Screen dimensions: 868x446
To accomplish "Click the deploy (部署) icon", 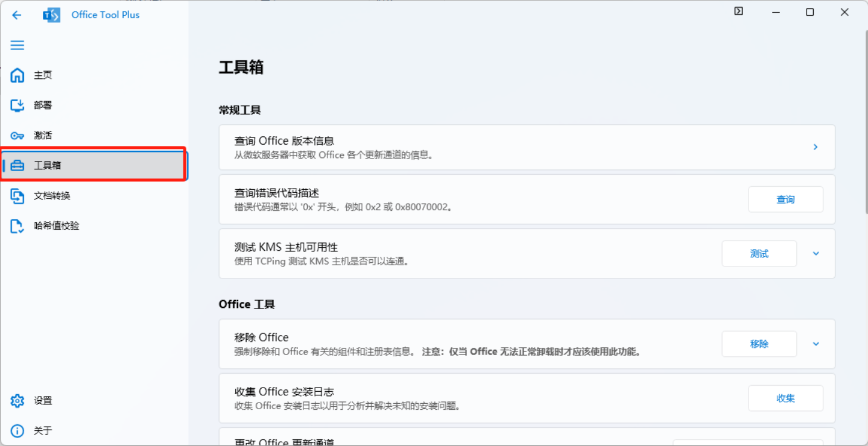I will 17,105.
